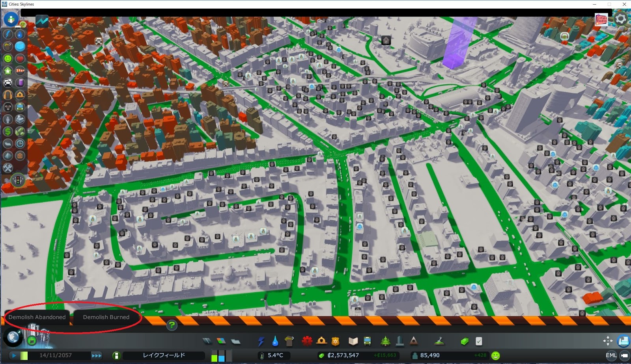Open the Electricity info view icon in left panel
Screen dimensions: 631x364
click(x=8, y=34)
